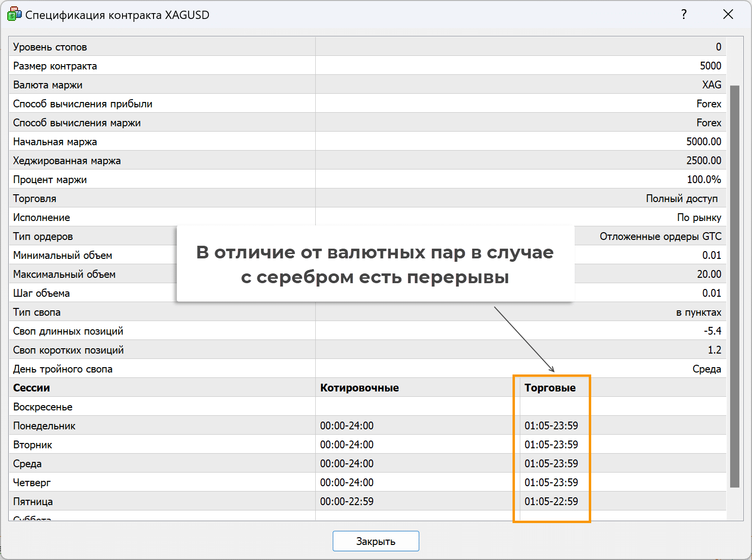752x560 pixels.
Task: Close the dialog with the X button
Action: 728,15
